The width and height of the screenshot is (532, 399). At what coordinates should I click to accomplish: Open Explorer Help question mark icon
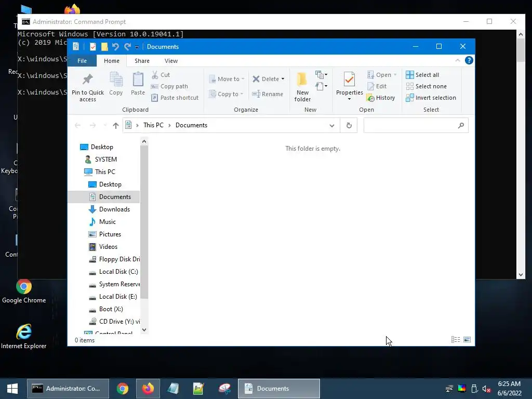click(469, 60)
